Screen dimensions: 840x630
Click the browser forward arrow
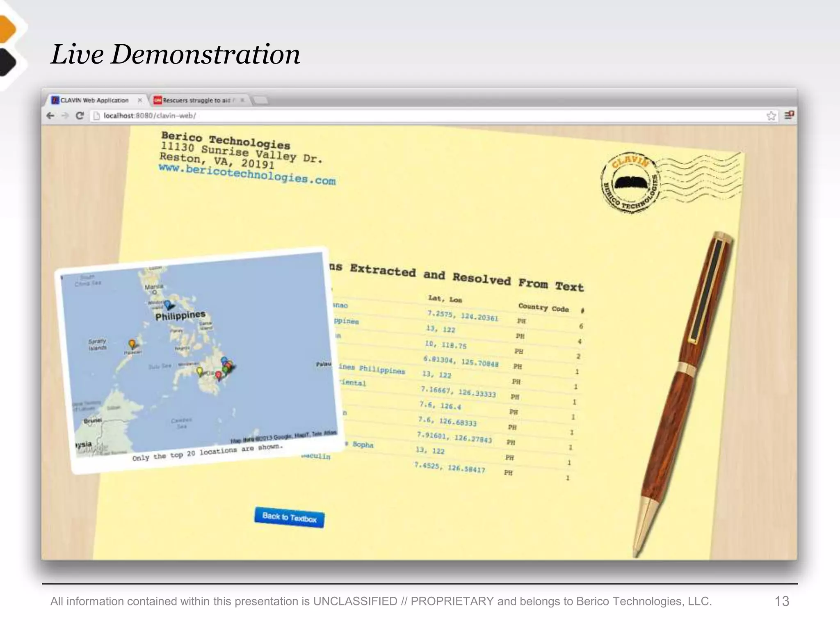coord(65,116)
